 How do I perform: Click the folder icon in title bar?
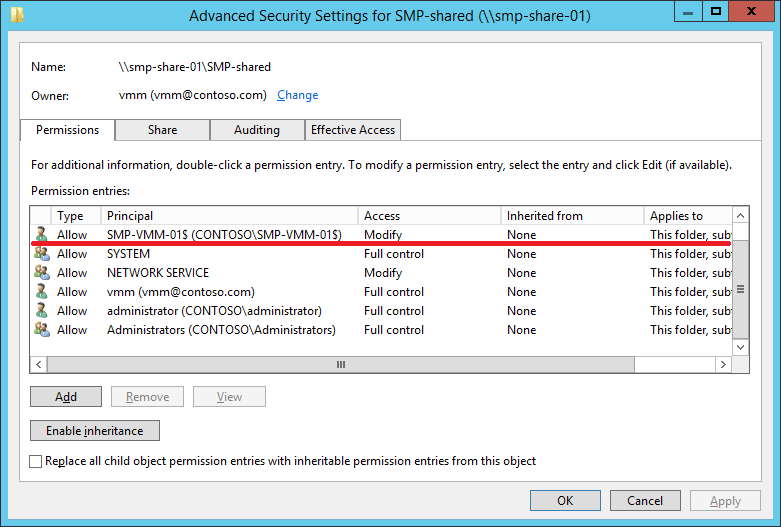(17, 14)
